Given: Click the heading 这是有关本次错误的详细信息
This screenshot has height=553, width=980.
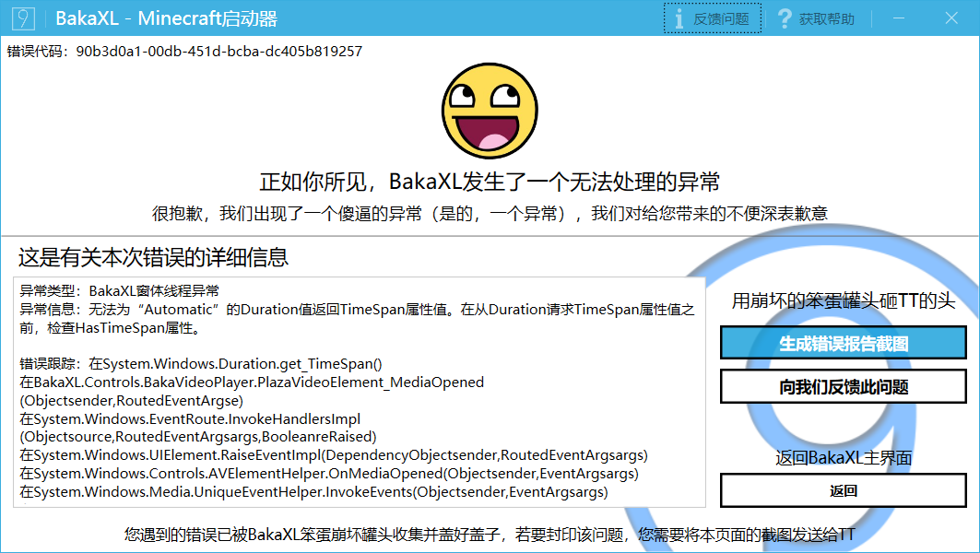Looking at the screenshot, I should [153, 257].
